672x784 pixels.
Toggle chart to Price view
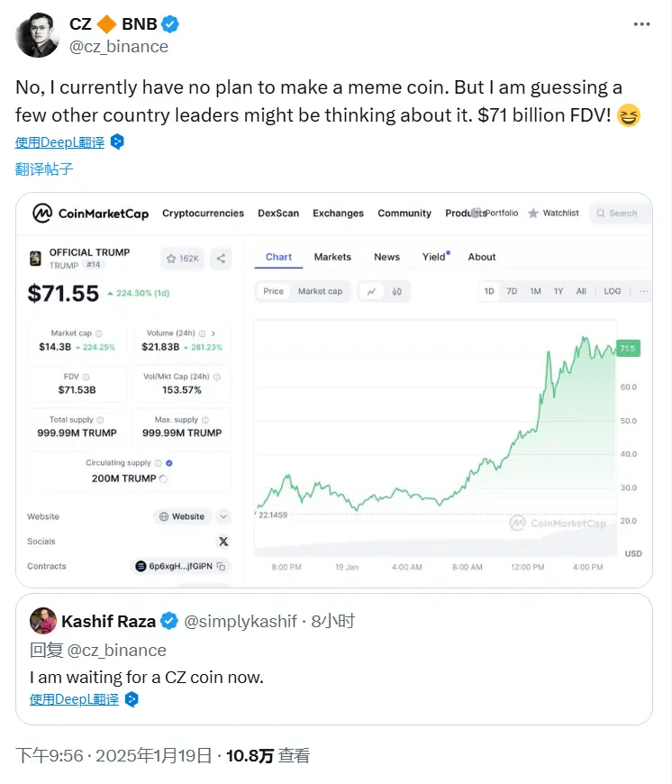[273, 291]
